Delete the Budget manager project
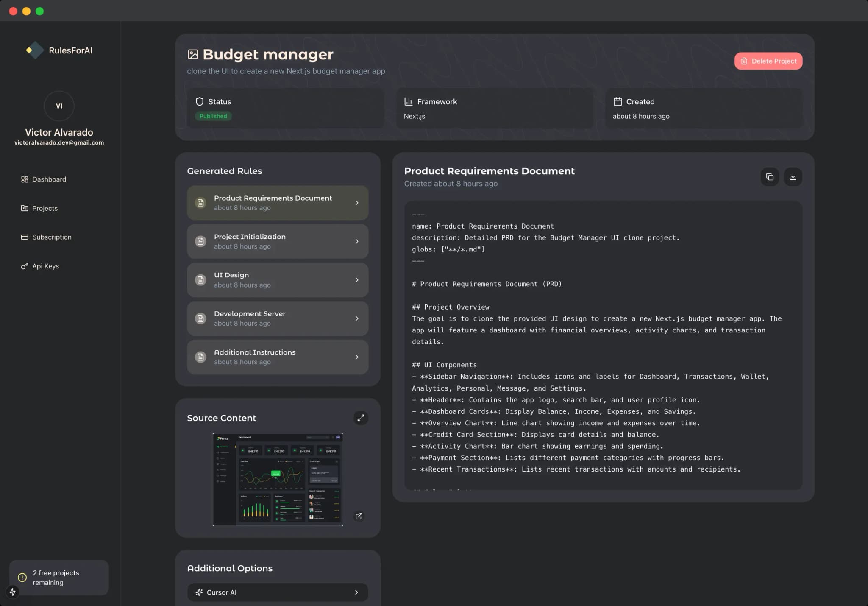Viewport: 868px width, 606px height. 768,61
